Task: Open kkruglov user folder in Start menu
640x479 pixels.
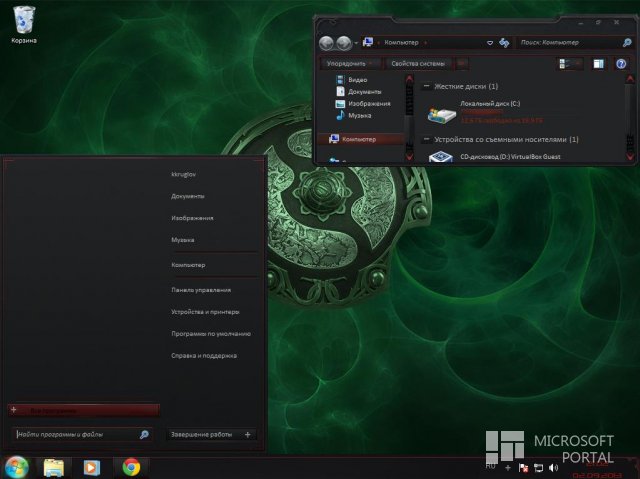Action: [184, 174]
